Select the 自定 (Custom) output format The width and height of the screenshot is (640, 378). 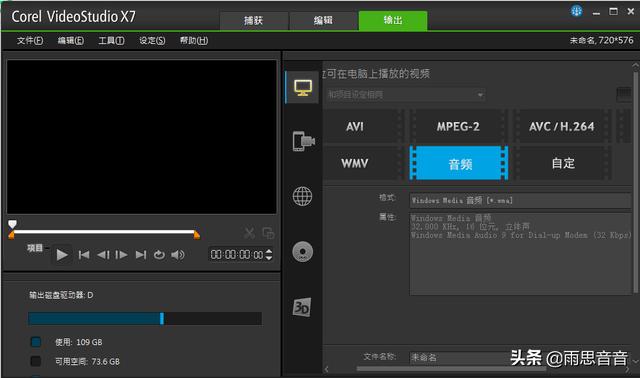click(x=562, y=163)
